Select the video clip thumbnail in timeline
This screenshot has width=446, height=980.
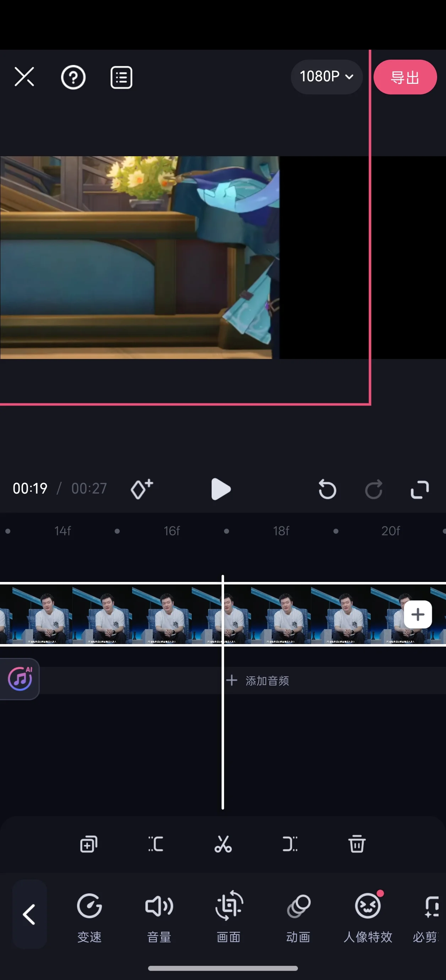(x=223, y=614)
